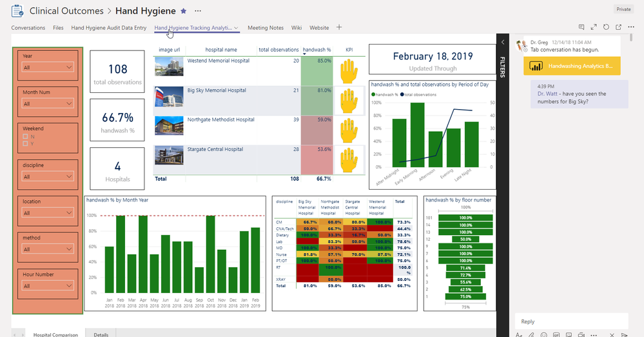Open the emoji picker in reply toolbar

(x=544, y=334)
